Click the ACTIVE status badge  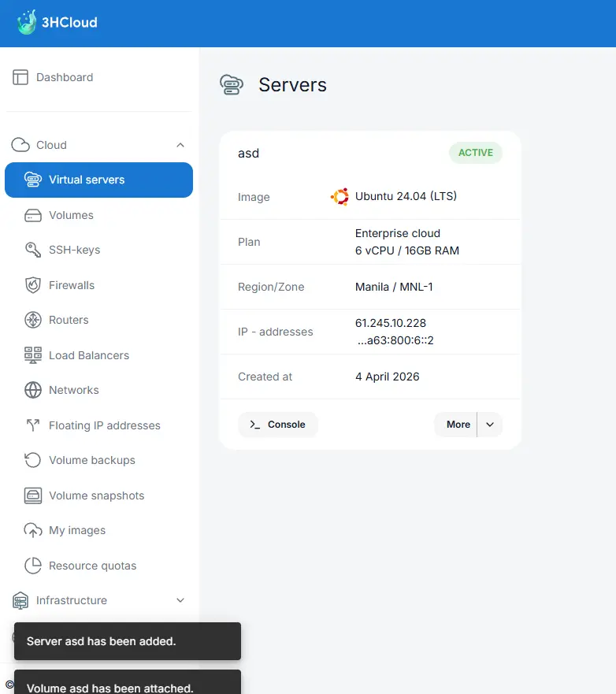pos(475,153)
